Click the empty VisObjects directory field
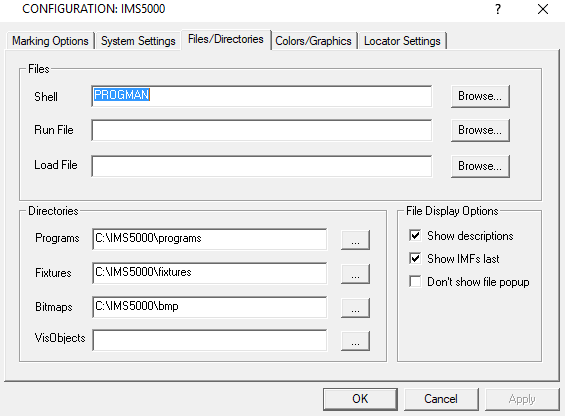The height and width of the screenshot is (416, 565). (x=210, y=340)
